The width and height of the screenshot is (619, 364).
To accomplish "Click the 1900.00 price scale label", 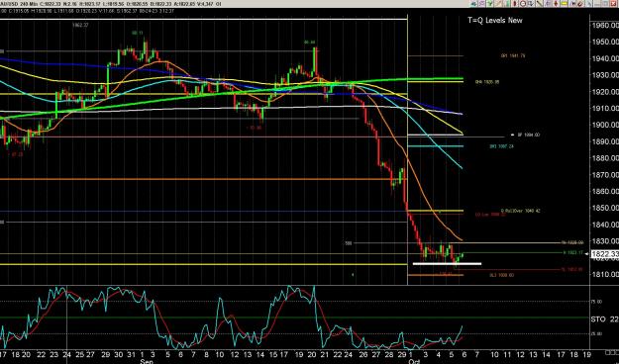I will click(605, 125).
